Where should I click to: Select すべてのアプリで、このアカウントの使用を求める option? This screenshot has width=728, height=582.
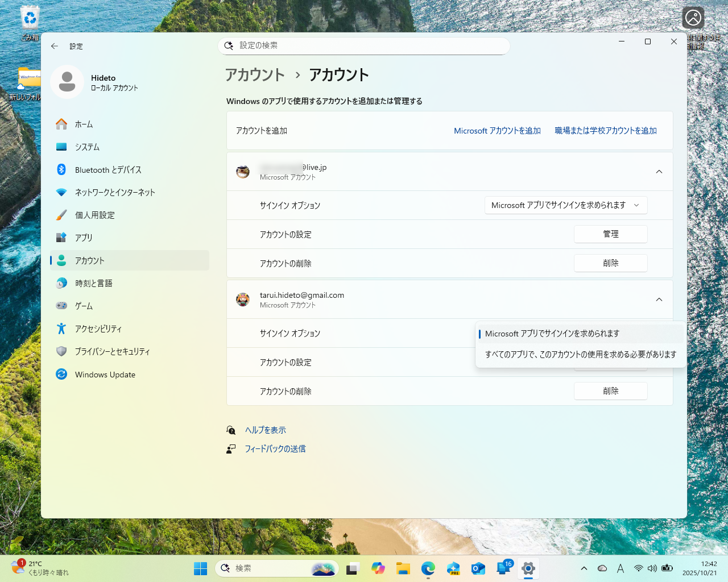click(581, 354)
